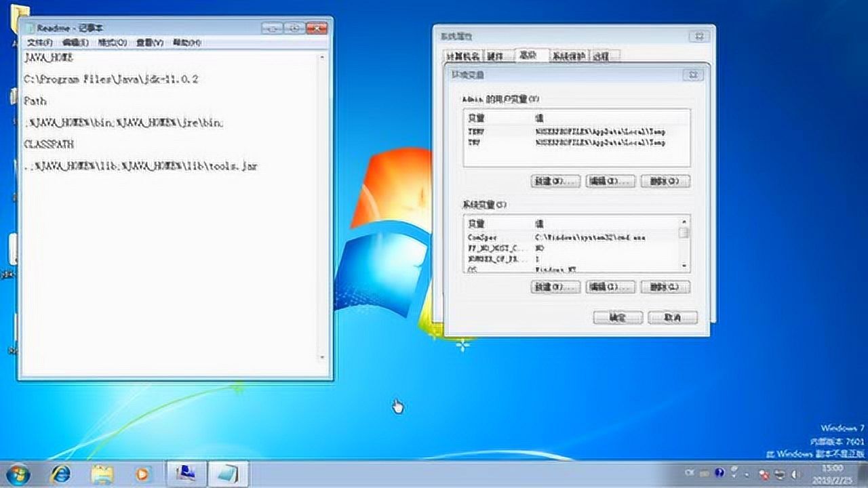Screen dimensions: 868x488
Task: Open Action Center flag tray icon
Action: [763, 474]
